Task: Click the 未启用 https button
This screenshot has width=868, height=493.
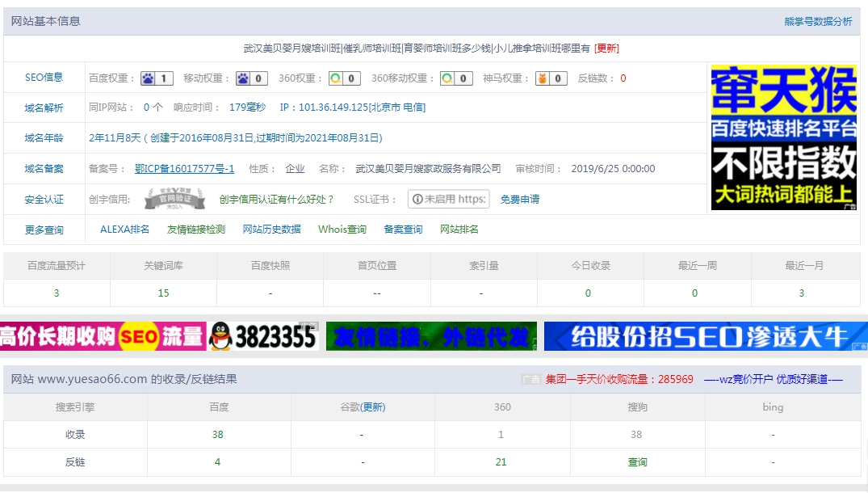Action: [x=450, y=200]
